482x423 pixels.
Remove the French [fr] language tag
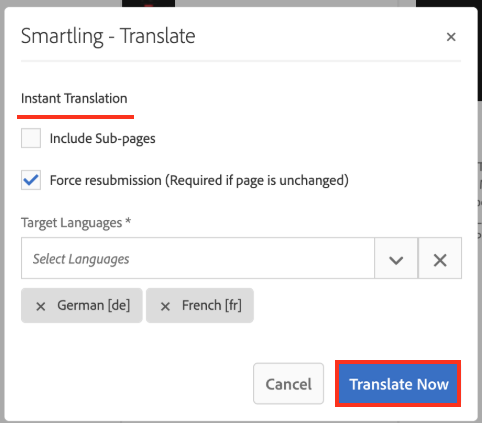tap(165, 306)
